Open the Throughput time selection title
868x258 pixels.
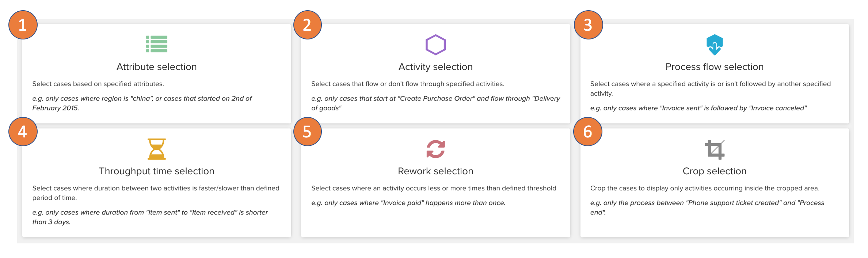[156, 171]
